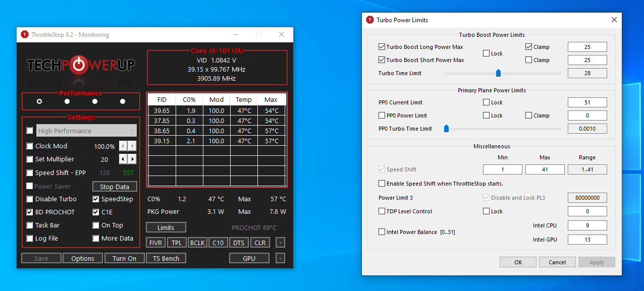Enable the PP0 Power Limit checkbox
644x291 pixels.
point(382,115)
